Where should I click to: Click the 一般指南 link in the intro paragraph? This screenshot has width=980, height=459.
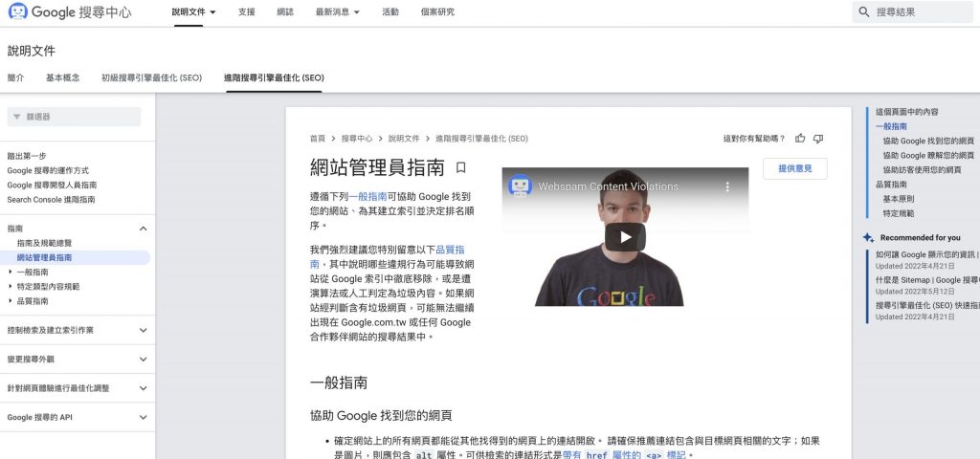(x=367, y=196)
